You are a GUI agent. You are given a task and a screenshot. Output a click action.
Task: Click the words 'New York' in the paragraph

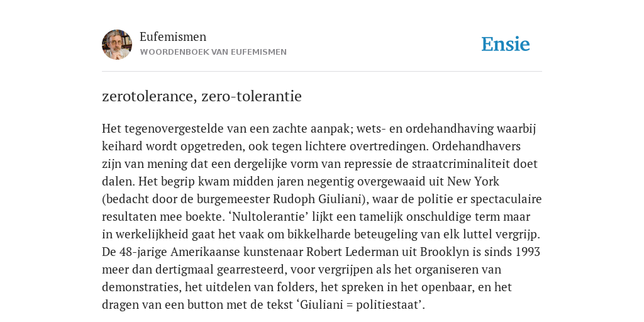coord(473,181)
